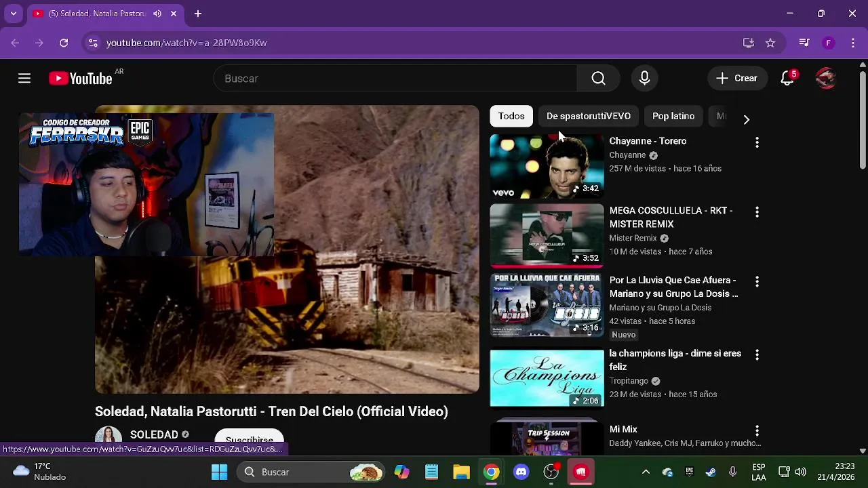
Task: Open options for Chayanne - Torero
Action: pos(757,142)
